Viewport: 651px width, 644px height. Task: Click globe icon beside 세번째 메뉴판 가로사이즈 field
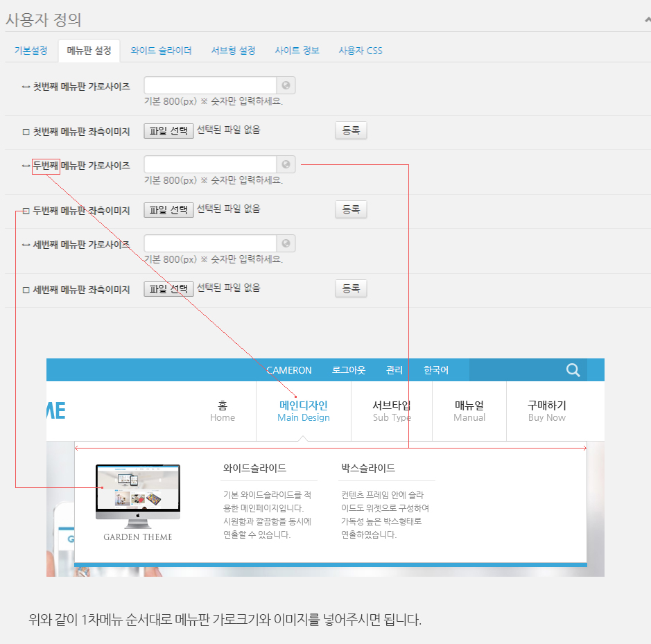click(x=286, y=244)
